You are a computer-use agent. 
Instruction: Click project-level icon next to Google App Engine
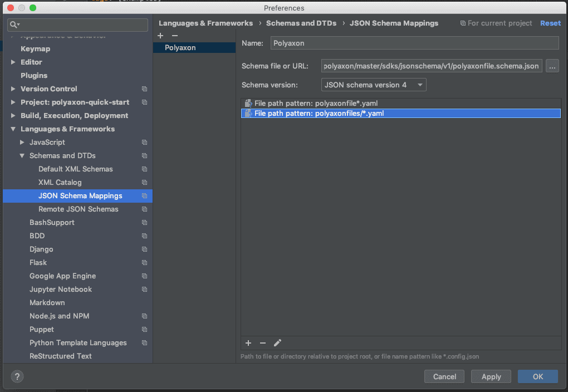[x=145, y=276]
